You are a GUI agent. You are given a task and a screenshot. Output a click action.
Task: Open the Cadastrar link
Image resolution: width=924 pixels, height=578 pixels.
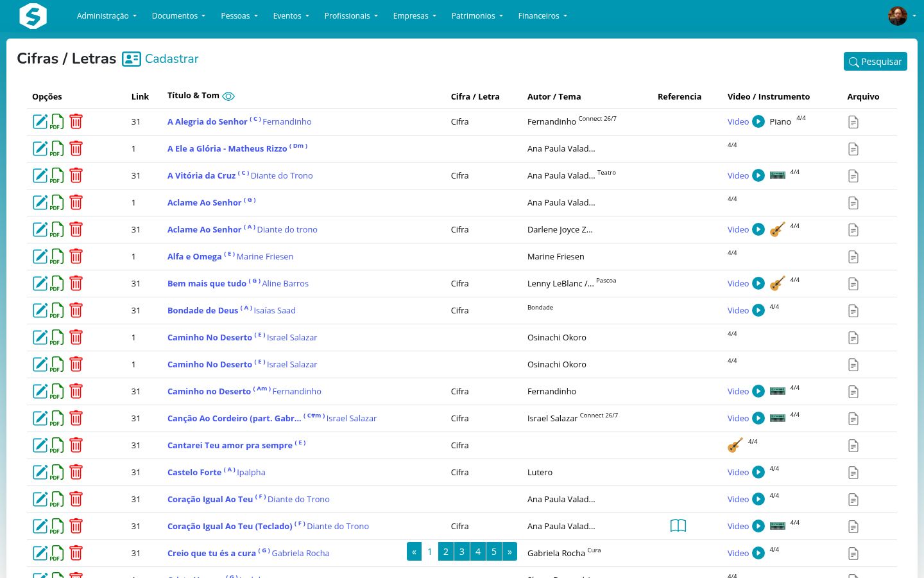point(172,59)
